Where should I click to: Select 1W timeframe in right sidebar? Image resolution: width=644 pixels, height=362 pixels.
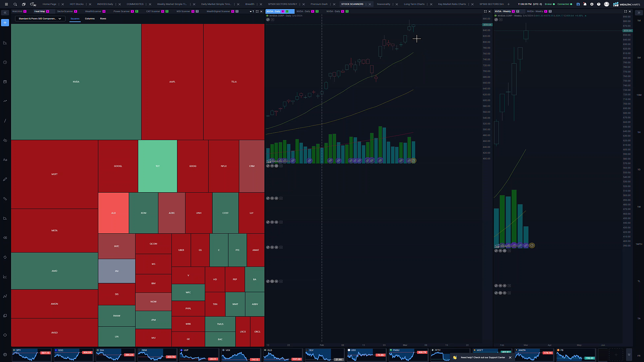[639, 207]
